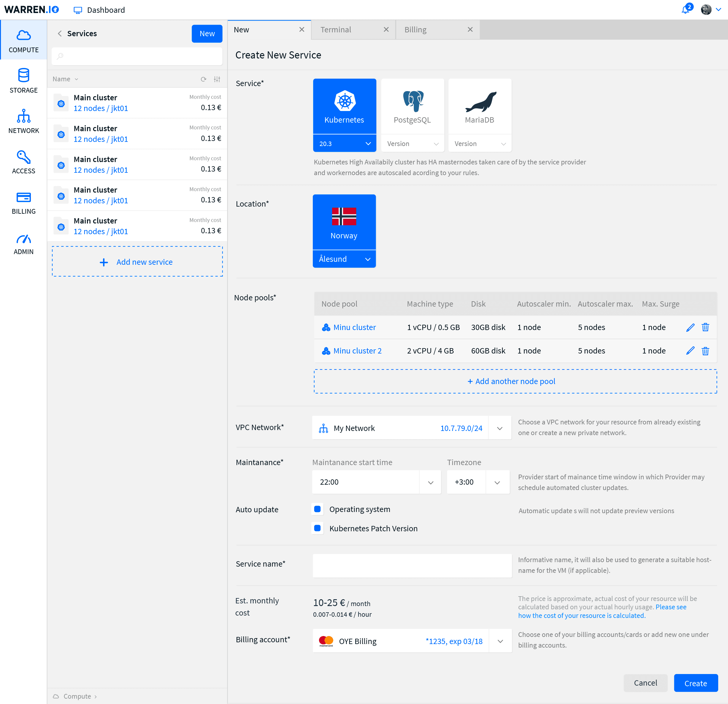This screenshot has width=728, height=704.
Task: Click Add another node pool
Action: tap(515, 381)
